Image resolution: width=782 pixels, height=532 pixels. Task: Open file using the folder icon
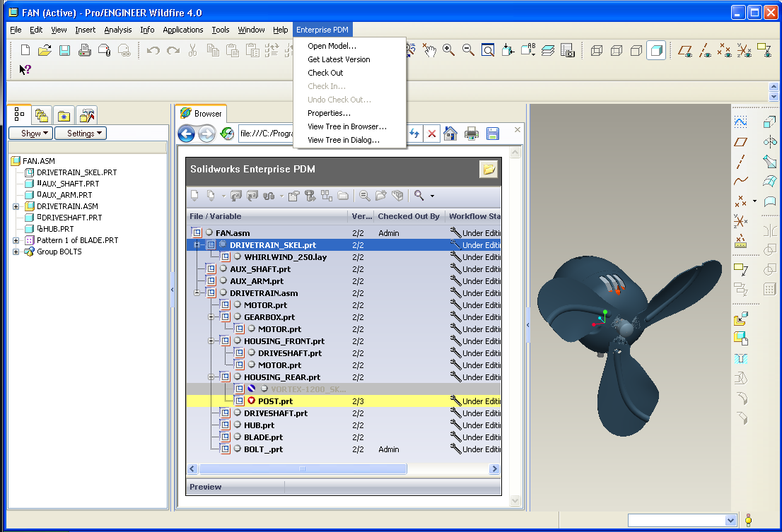(45, 50)
